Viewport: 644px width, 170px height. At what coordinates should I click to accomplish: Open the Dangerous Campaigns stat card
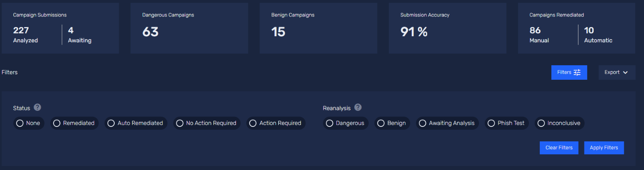[189, 28]
